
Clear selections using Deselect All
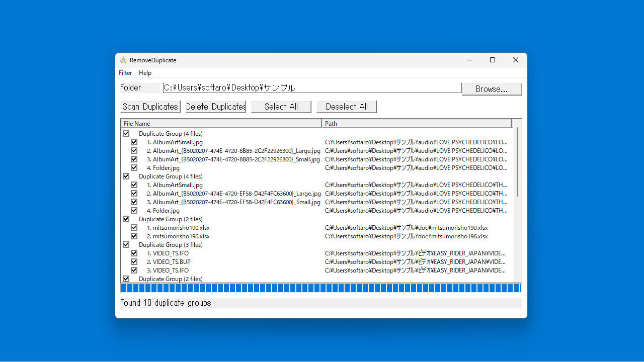point(346,107)
